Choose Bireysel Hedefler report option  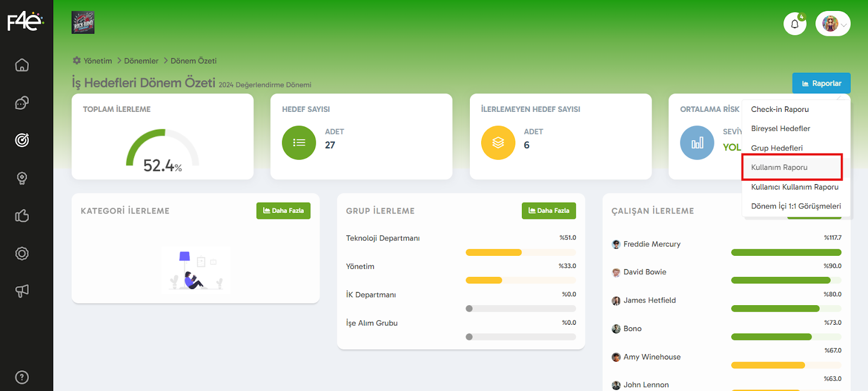coord(780,129)
